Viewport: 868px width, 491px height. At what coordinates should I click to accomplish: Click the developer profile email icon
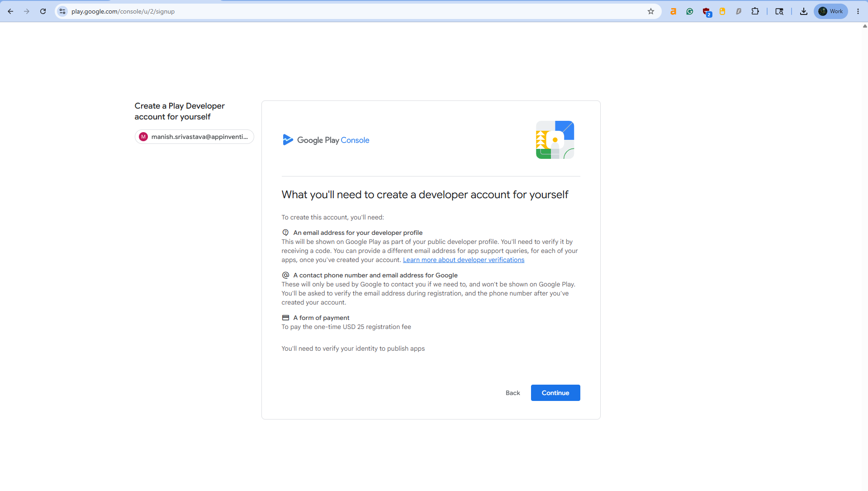click(285, 233)
